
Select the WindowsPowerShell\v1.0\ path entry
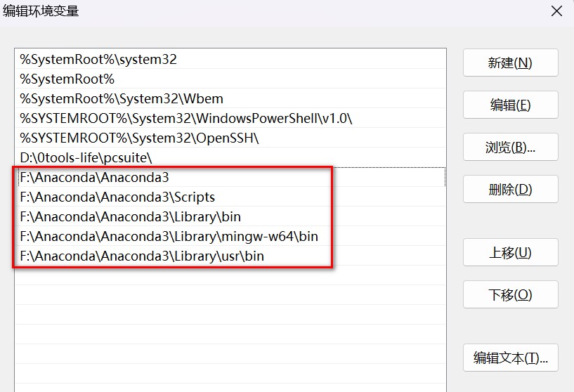pyautogui.click(x=230, y=118)
